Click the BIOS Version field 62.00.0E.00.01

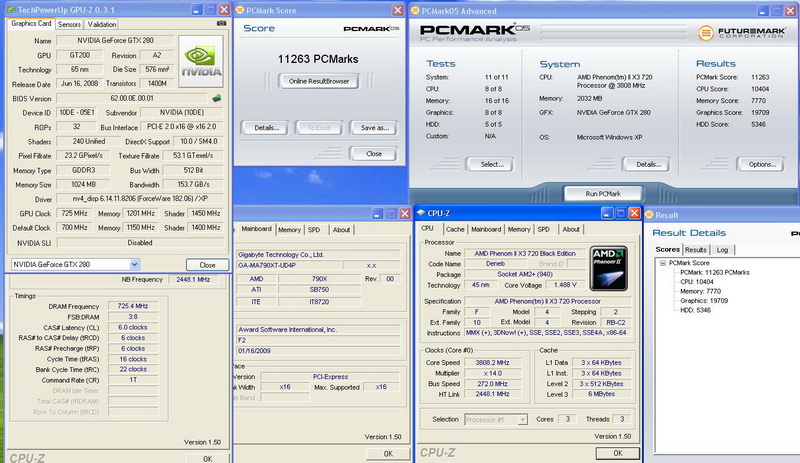click(x=132, y=98)
